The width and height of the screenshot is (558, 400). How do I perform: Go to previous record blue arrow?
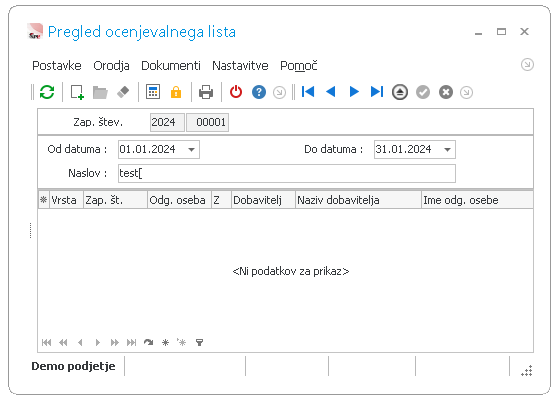[x=331, y=92]
